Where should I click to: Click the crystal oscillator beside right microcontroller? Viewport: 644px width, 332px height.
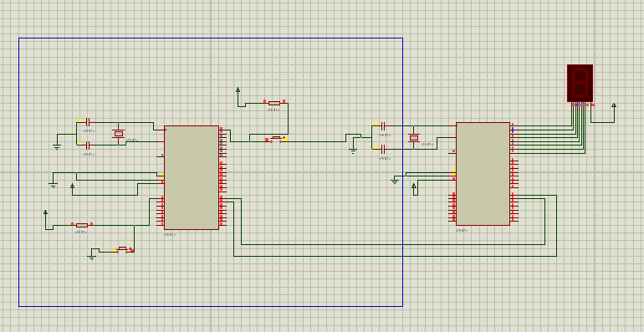(x=414, y=138)
